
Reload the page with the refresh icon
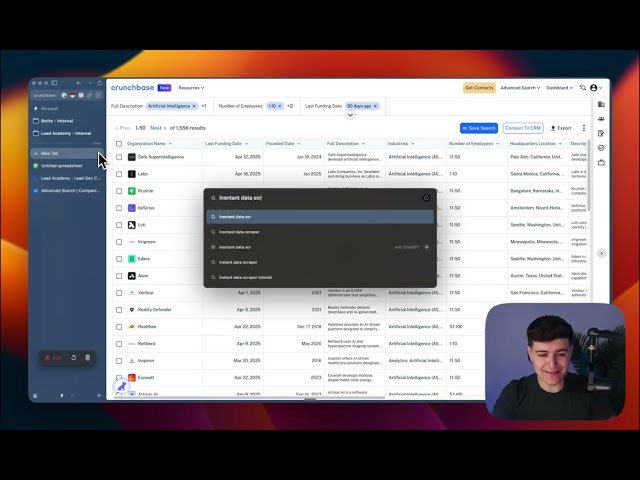pos(100,83)
